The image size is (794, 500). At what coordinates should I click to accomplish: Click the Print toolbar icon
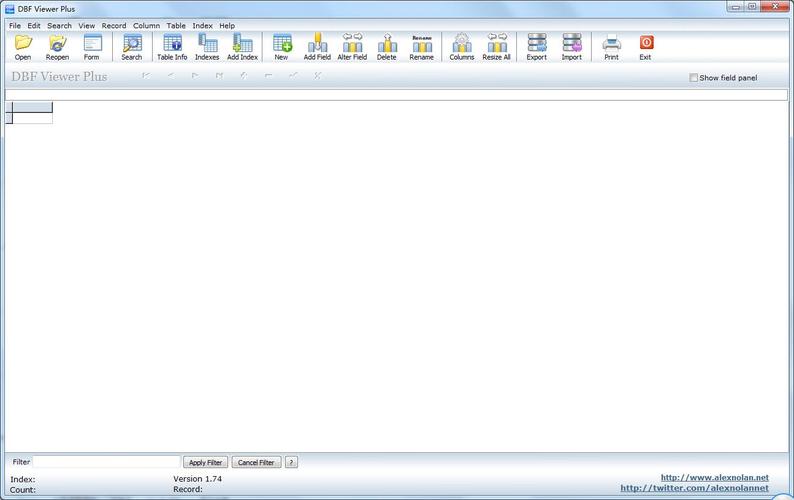point(611,45)
